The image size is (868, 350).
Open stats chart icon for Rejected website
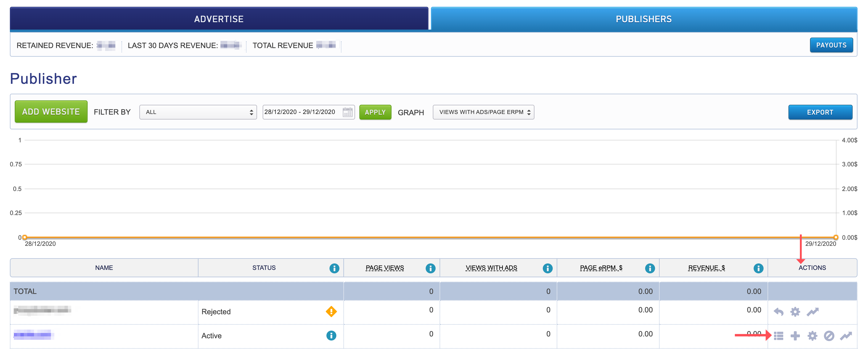812,311
